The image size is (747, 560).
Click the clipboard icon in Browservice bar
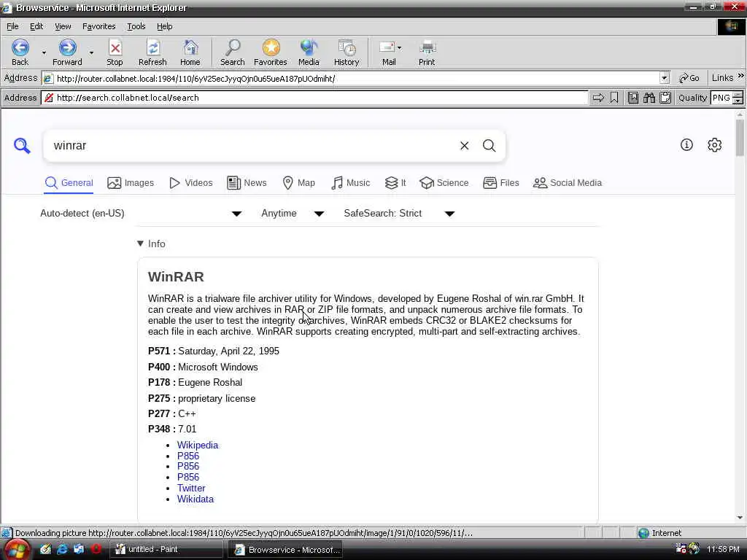[665, 98]
